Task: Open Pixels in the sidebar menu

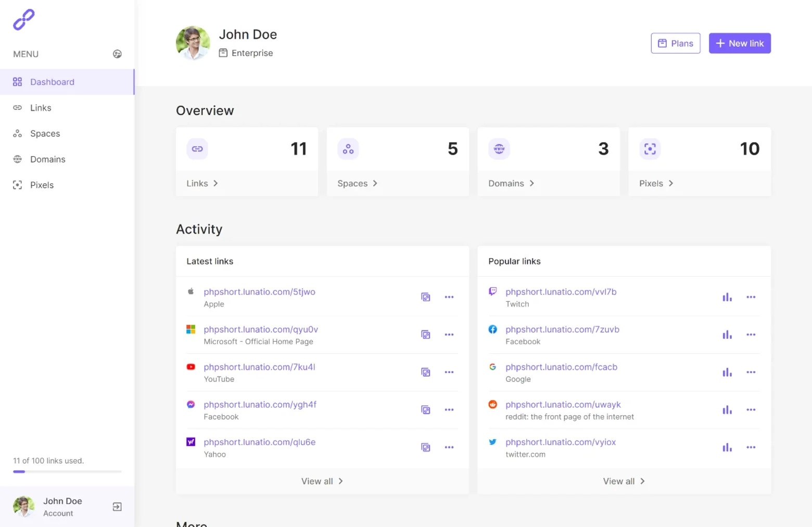Action: click(67, 185)
